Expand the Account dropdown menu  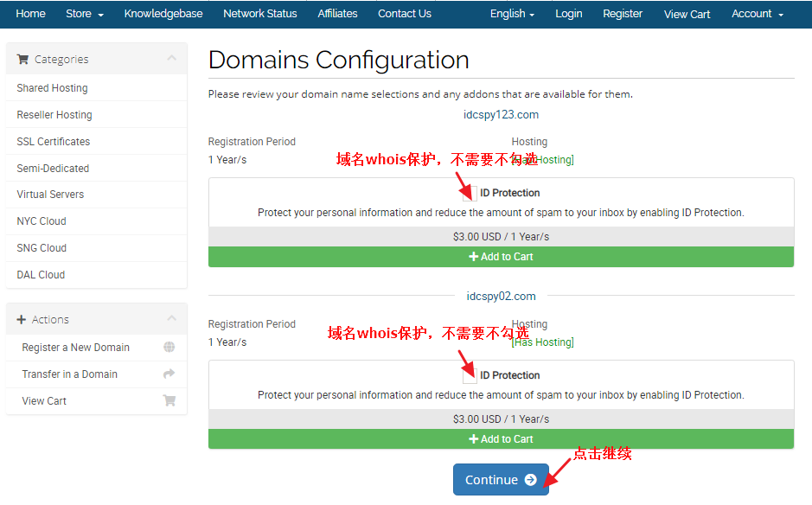(x=757, y=14)
